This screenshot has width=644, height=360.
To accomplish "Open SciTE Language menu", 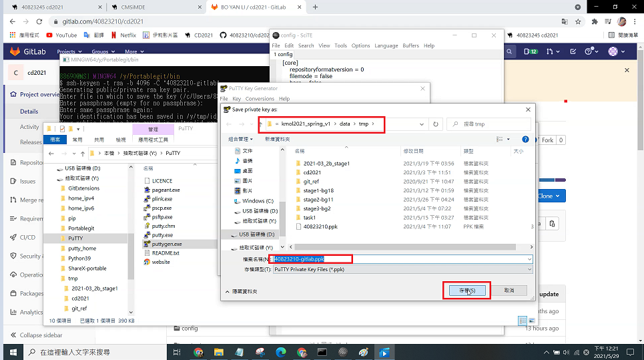I will pyautogui.click(x=386, y=45).
